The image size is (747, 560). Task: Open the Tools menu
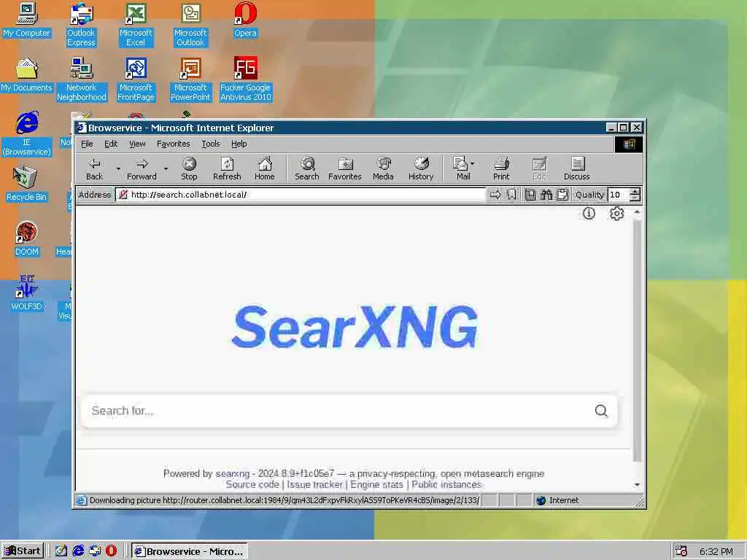[x=211, y=144]
